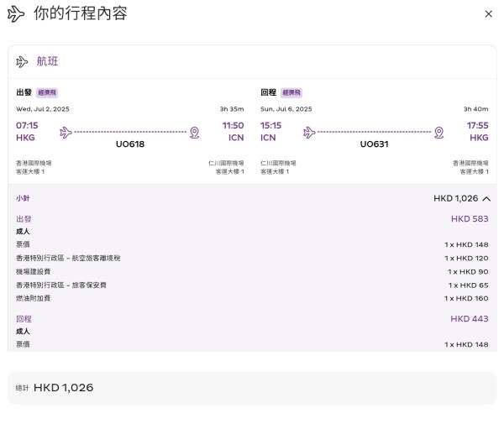Click the 總計 HKD 1,026 total bar
The height and width of the screenshot is (424, 504).
click(x=251, y=388)
